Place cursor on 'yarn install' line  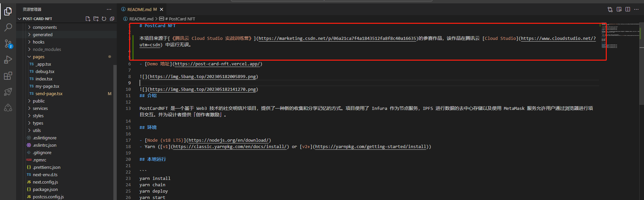pos(155,179)
